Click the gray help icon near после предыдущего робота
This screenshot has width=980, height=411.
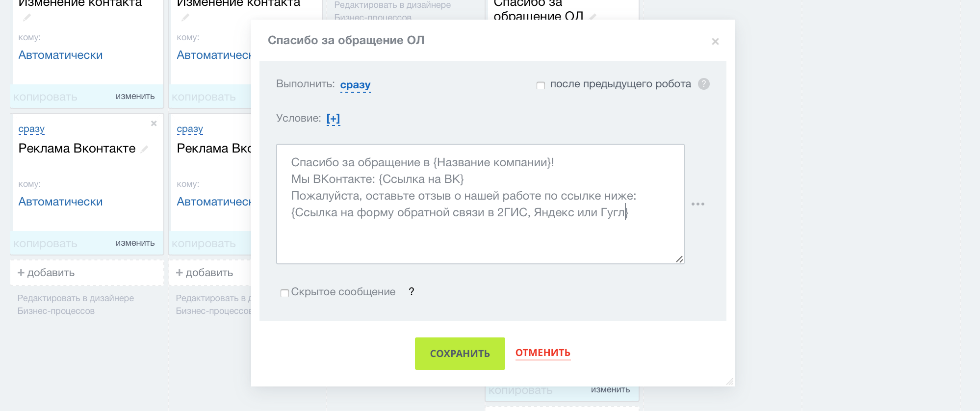point(704,84)
